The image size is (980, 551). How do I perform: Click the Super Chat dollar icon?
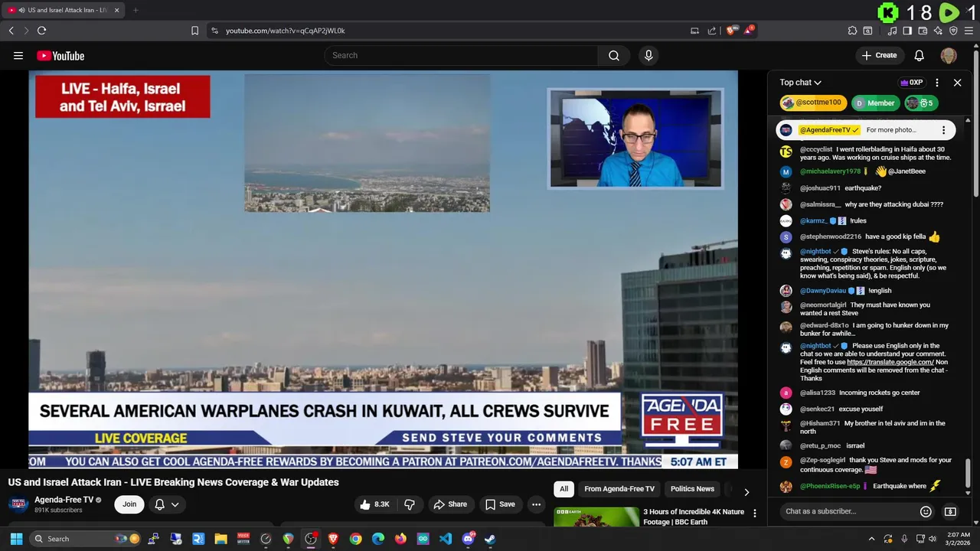tap(950, 511)
